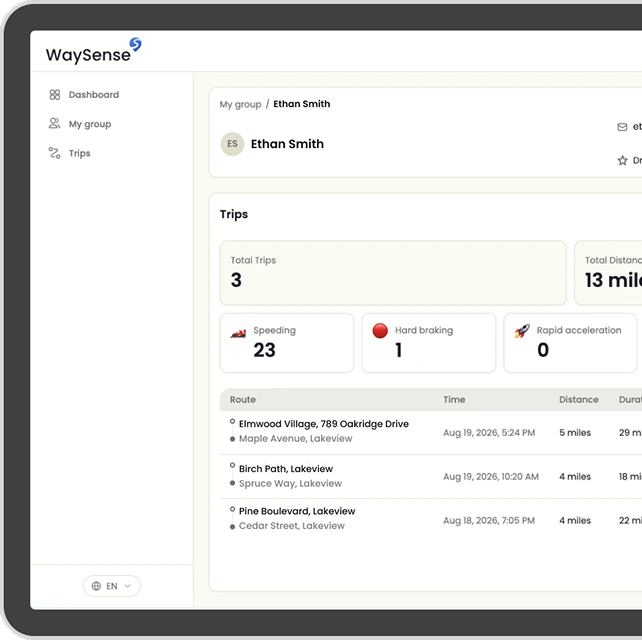Screen dimensions: 642x640
Task: Open the Birch Path, Lakeview trip
Action: point(286,469)
